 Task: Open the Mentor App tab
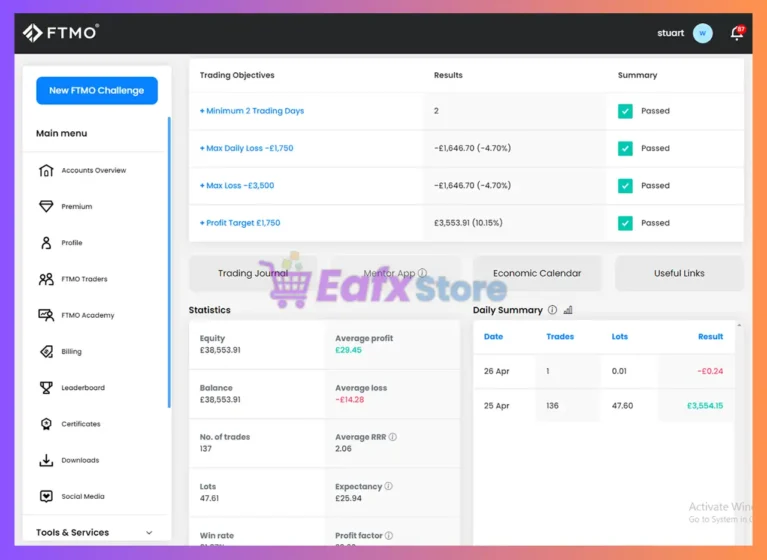[395, 273]
